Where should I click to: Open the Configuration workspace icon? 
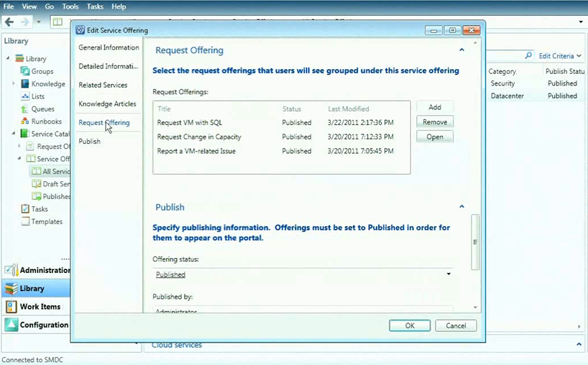(11, 325)
